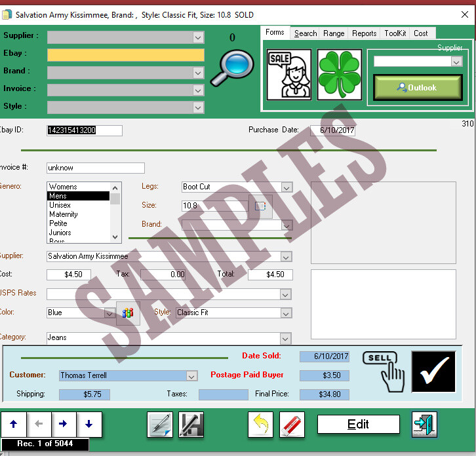Go to last record with down arrow
Screen dimensions: 476x456
pyautogui.click(x=89, y=424)
